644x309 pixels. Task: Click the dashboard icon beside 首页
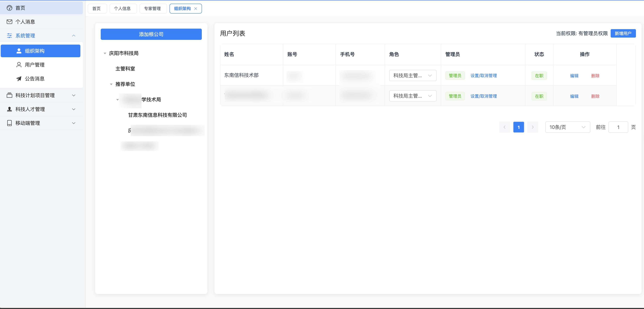tap(9, 8)
